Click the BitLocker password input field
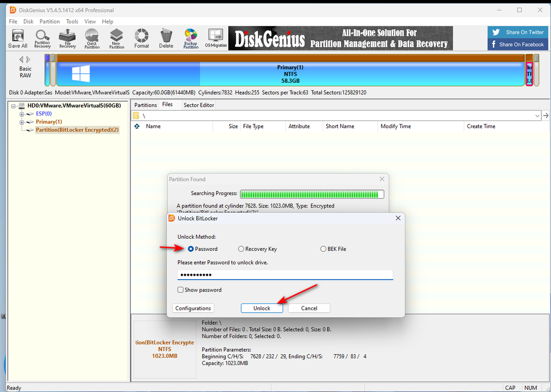551x392 pixels. [285, 274]
